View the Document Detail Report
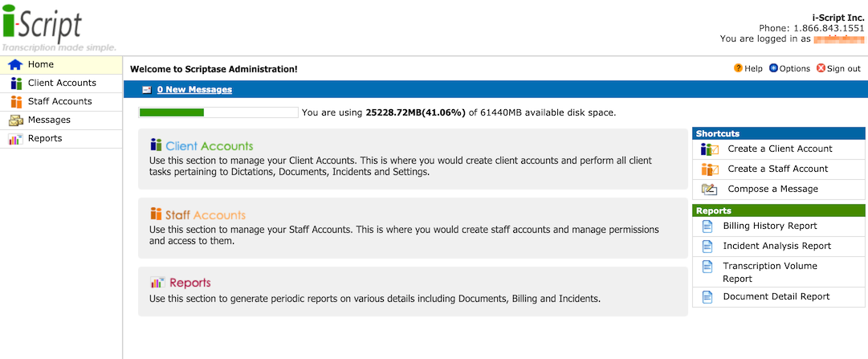The image size is (868, 359). 776,296
